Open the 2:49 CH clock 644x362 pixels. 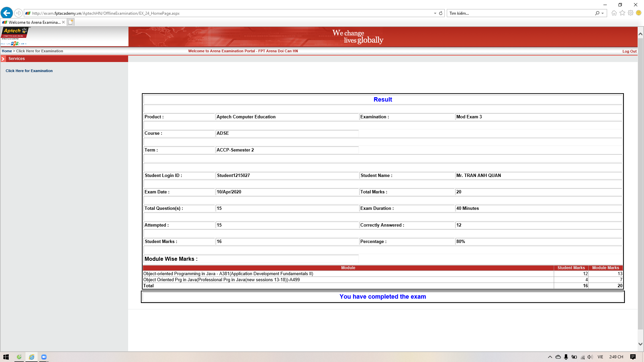coord(616,357)
